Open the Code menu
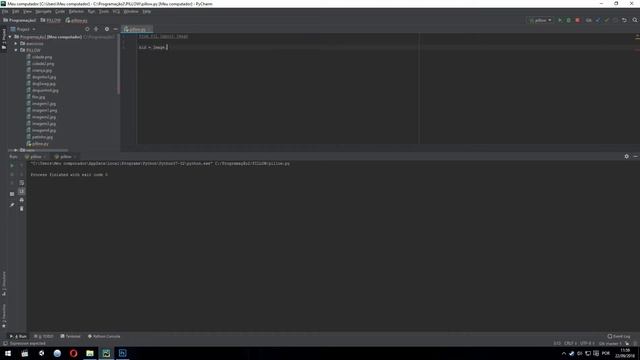Image resolution: width=640 pixels, height=360 pixels. (x=60, y=11)
